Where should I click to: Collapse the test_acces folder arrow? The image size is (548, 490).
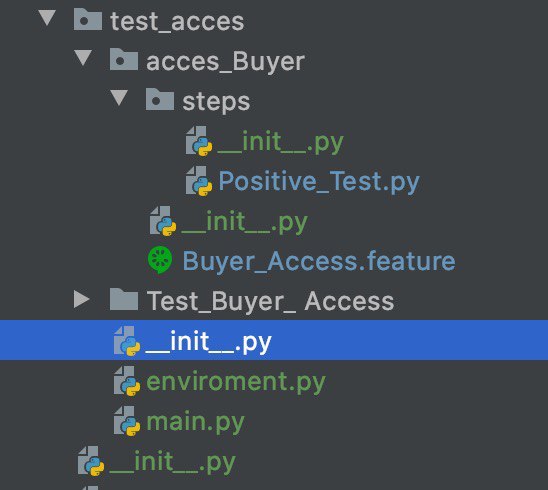47,18
